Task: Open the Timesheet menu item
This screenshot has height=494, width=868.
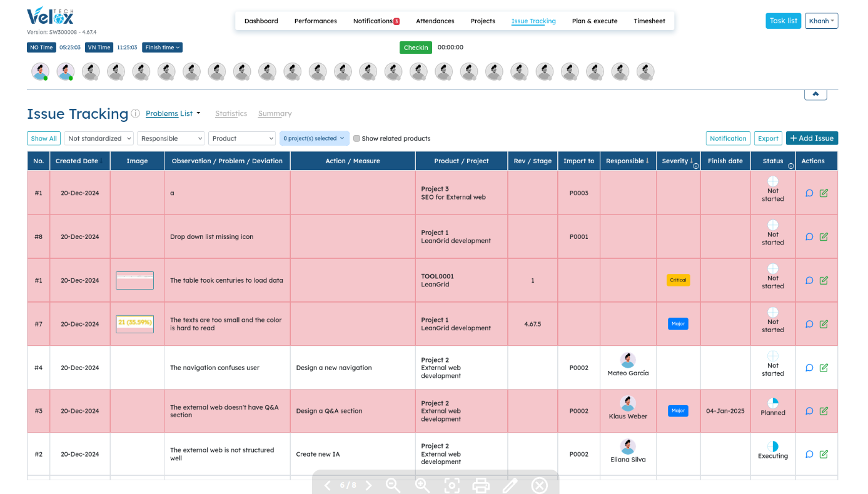Action: [649, 21]
